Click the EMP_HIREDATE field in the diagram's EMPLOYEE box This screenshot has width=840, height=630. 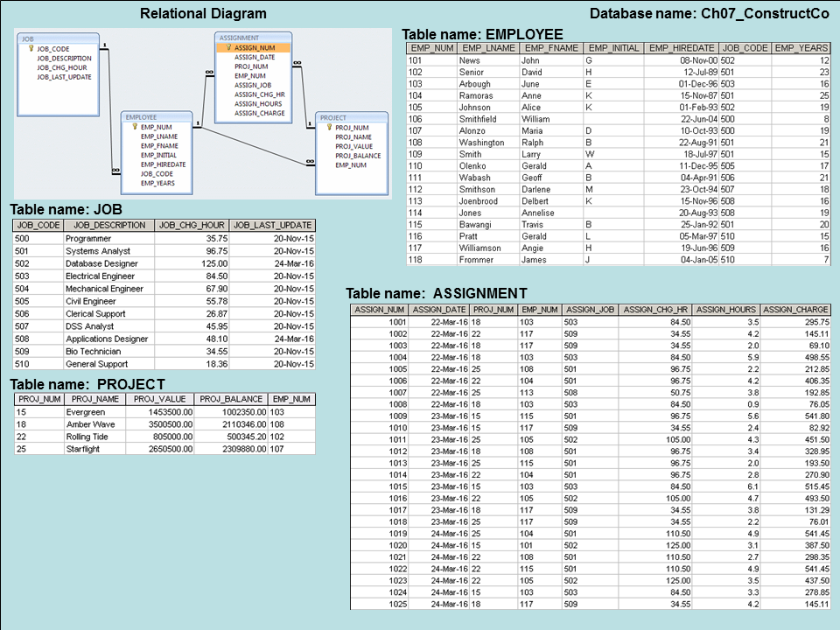coord(163,164)
